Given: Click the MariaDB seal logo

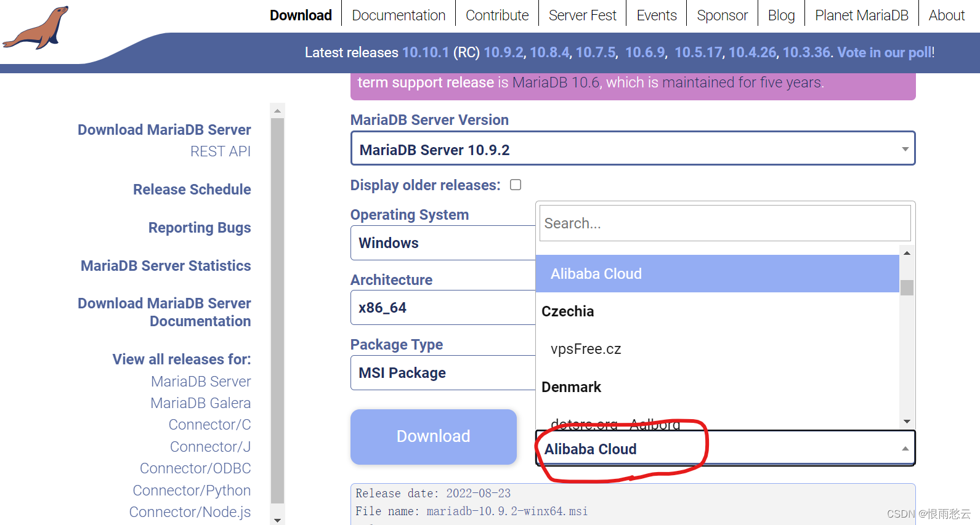Looking at the screenshot, I should 36,28.
